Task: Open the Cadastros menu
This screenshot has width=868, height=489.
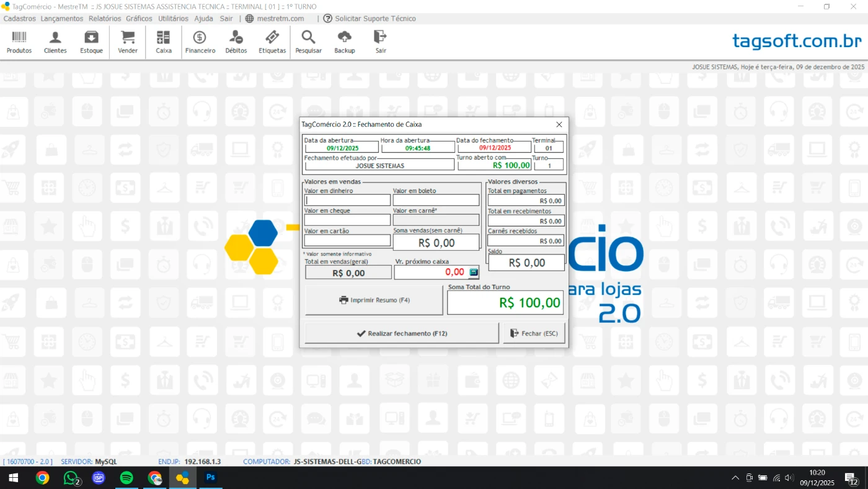Action: [20, 19]
